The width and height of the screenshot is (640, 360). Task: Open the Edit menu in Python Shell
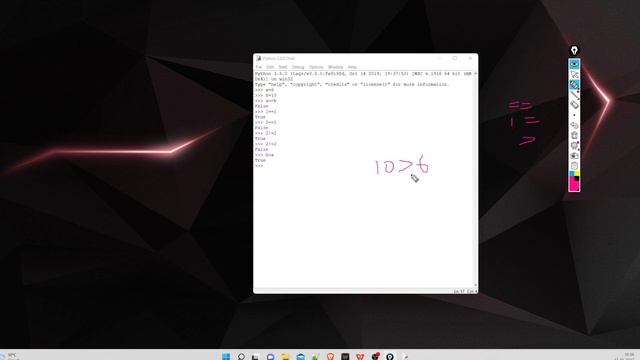coord(270,67)
